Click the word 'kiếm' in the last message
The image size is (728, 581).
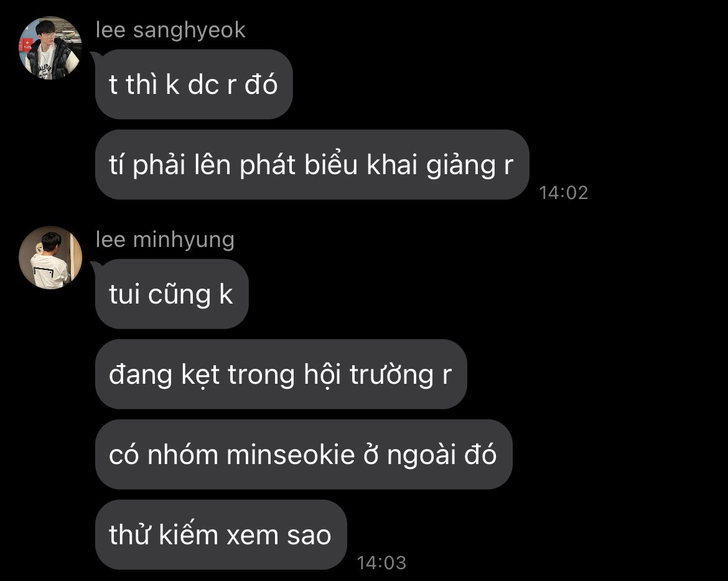(189, 534)
